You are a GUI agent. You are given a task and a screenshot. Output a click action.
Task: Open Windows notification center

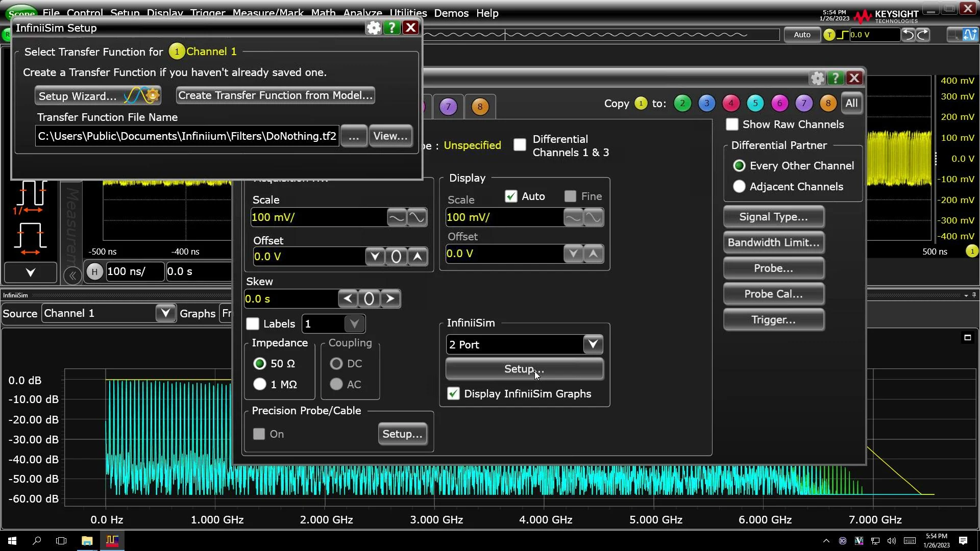[x=963, y=541]
